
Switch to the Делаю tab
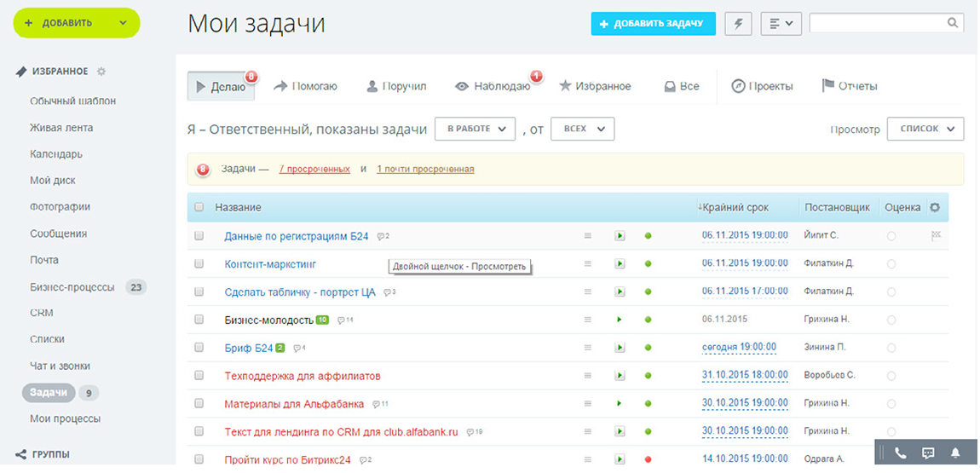click(x=222, y=86)
